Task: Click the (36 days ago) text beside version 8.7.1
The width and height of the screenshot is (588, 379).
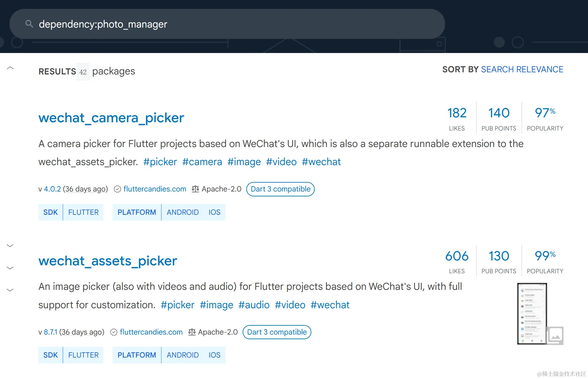Action: coord(82,332)
